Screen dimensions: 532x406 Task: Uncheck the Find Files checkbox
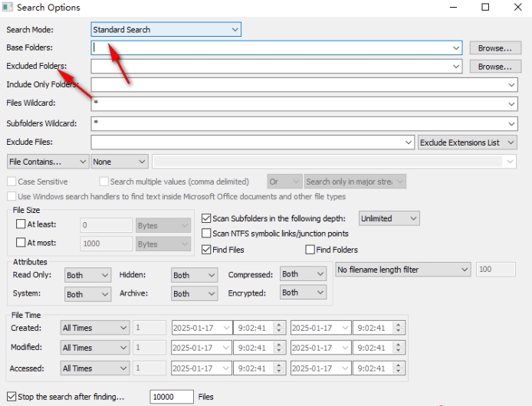click(x=206, y=250)
